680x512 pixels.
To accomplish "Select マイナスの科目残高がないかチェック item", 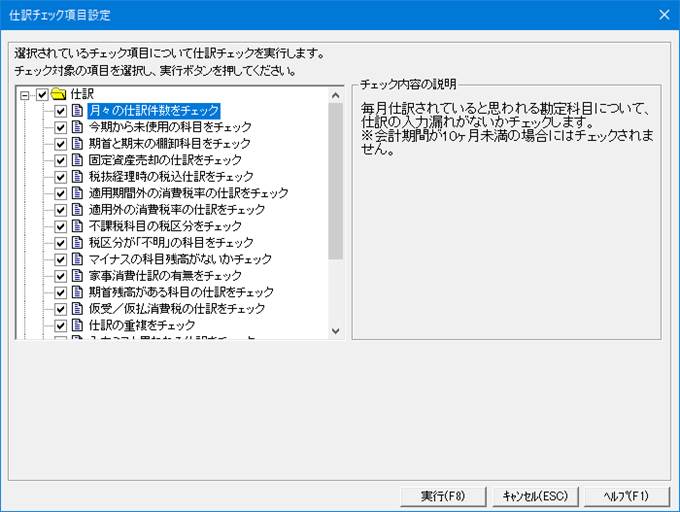I will click(180, 259).
